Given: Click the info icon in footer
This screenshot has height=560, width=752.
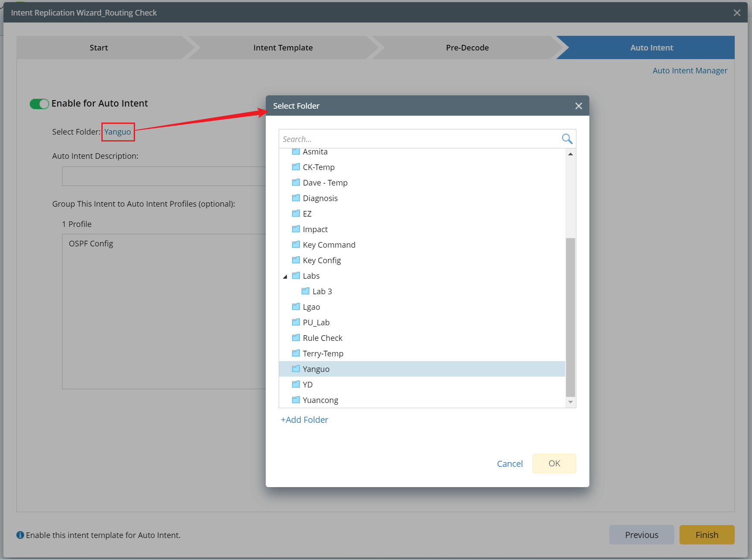Looking at the screenshot, I should click(x=20, y=535).
